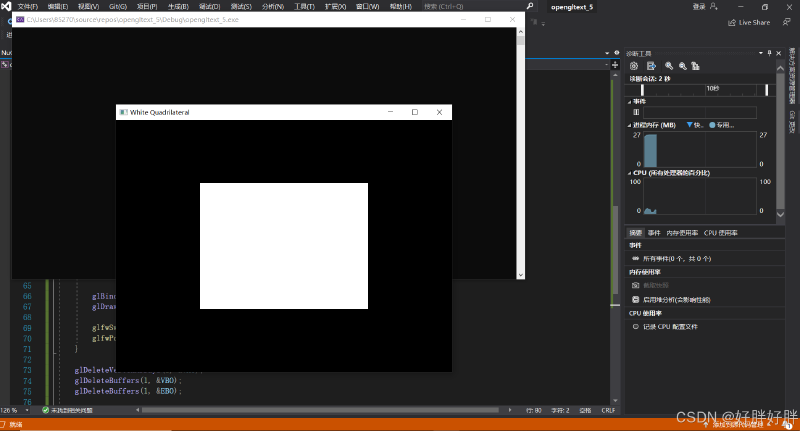Click the editor split-window plus icon

click(x=615, y=65)
